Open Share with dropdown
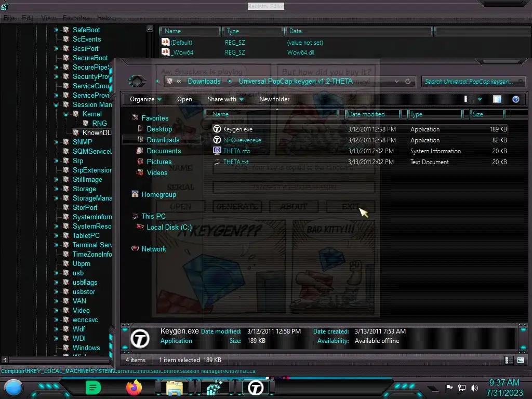 [225, 99]
